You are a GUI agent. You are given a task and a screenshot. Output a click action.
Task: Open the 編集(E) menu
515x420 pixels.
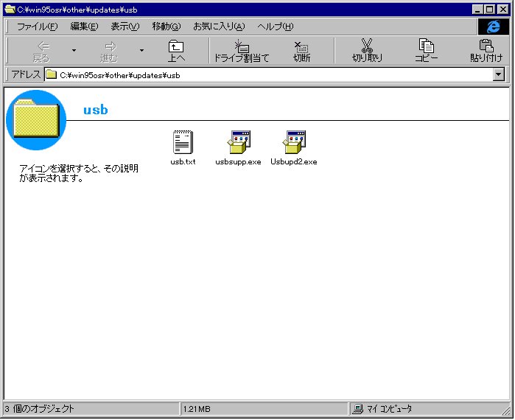pos(84,27)
